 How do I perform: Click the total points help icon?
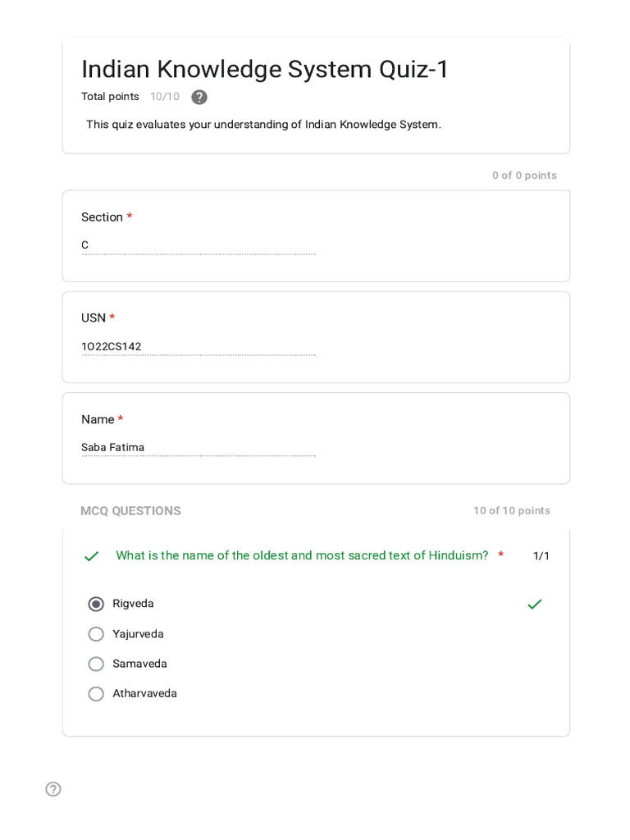click(199, 97)
